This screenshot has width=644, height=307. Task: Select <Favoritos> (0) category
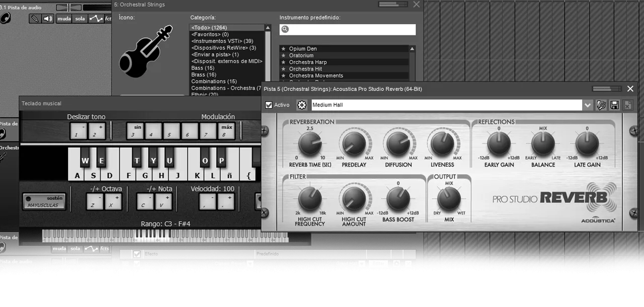coord(227,34)
